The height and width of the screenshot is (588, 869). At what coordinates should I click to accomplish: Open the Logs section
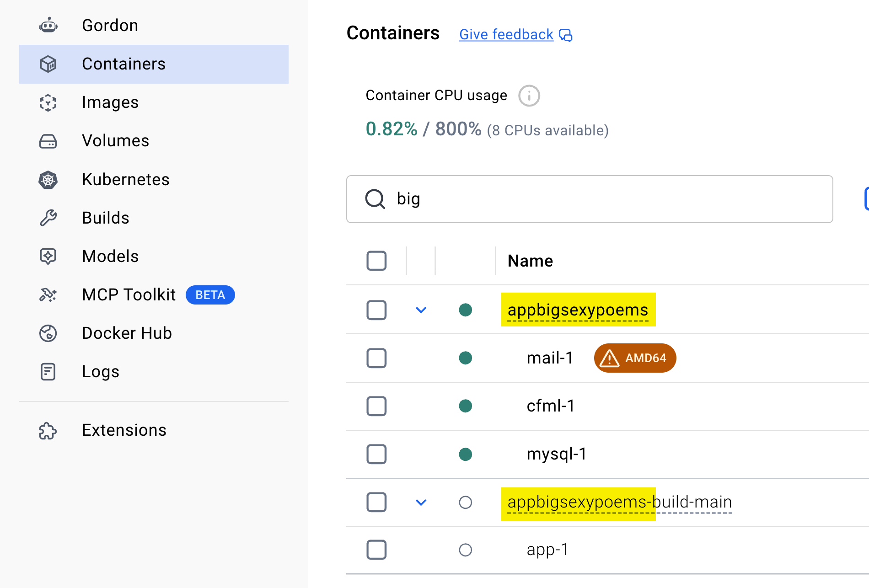click(x=154, y=372)
